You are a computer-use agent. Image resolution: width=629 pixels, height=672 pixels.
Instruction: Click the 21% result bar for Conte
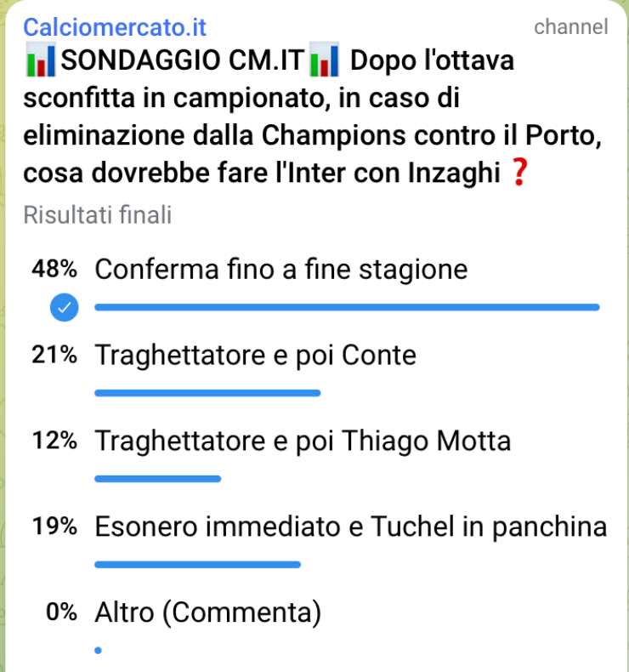point(207,393)
